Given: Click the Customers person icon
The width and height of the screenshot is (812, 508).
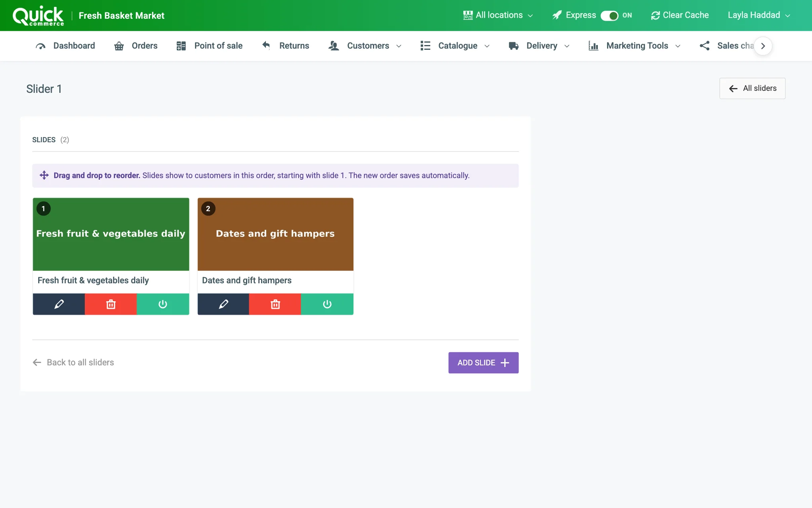Looking at the screenshot, I should 334,46.
